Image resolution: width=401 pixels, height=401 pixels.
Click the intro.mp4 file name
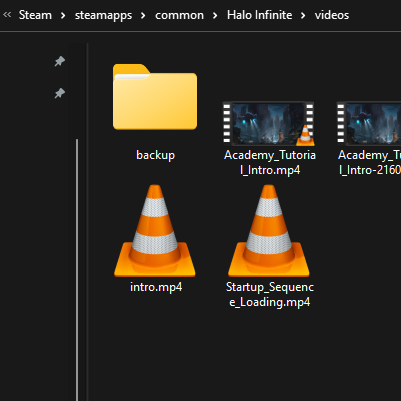[156, 287]
